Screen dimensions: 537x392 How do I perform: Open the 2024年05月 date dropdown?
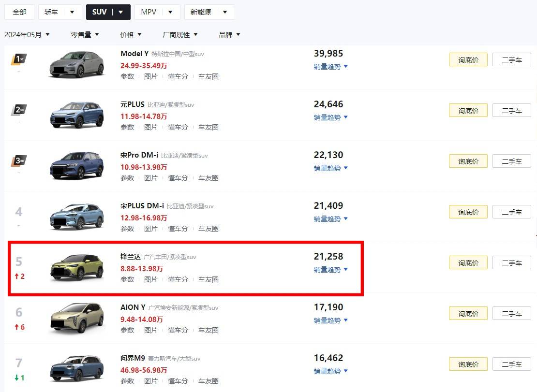click(27, 34)
